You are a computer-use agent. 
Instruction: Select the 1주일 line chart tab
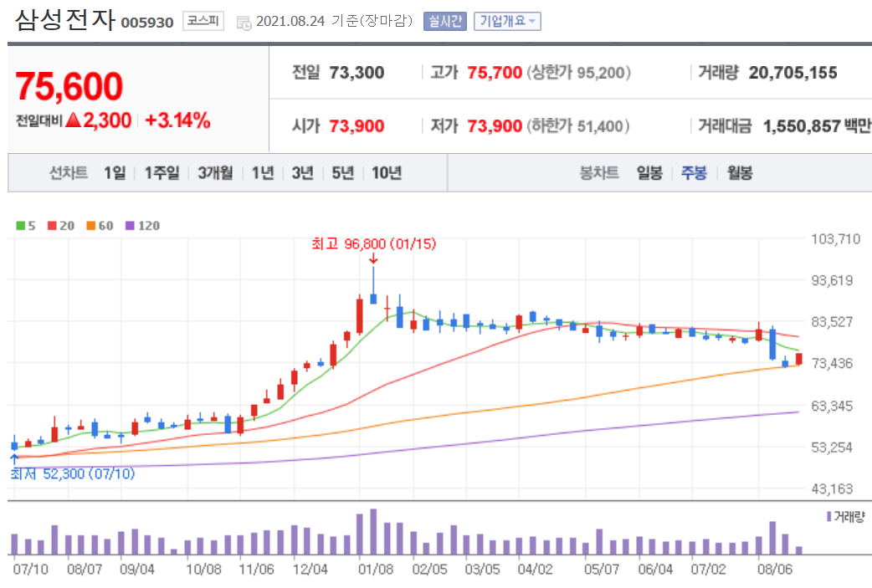coord(162,173)
